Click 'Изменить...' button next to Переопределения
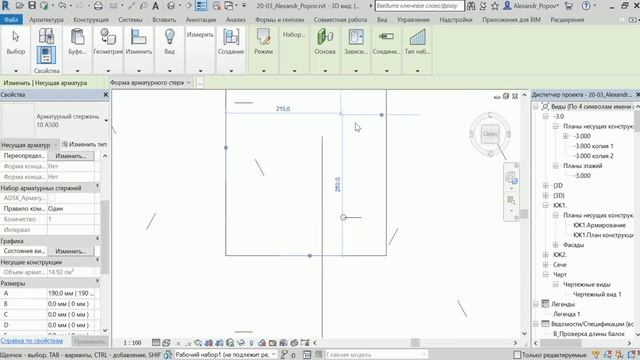Screen dimensions: 640x360 click(71, 156)
